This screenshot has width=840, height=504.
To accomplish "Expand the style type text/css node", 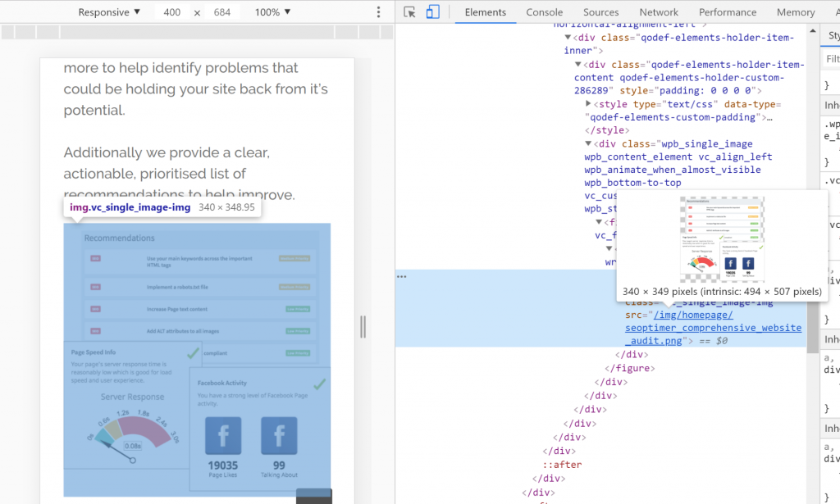I will click(588, 104).
